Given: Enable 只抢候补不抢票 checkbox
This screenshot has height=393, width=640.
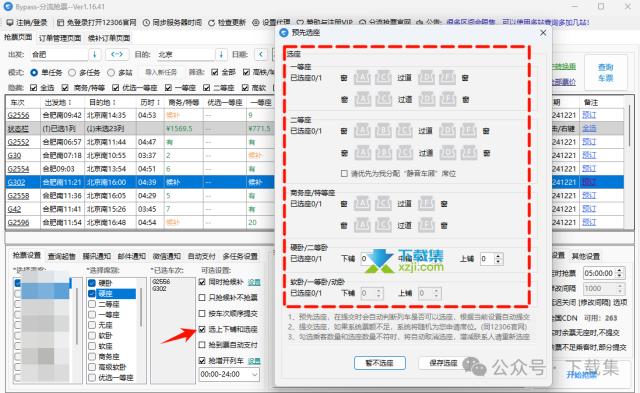Looking at the screenshot, I should (202, 298).
